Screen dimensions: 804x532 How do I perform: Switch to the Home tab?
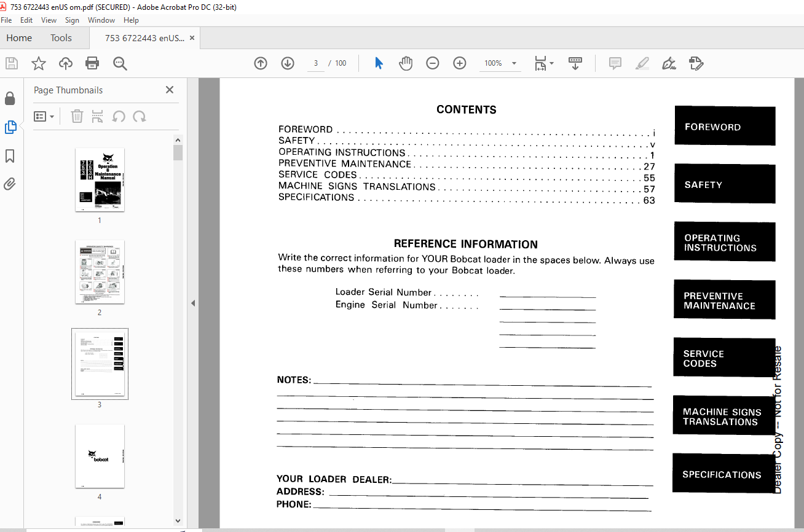(19, 38)
